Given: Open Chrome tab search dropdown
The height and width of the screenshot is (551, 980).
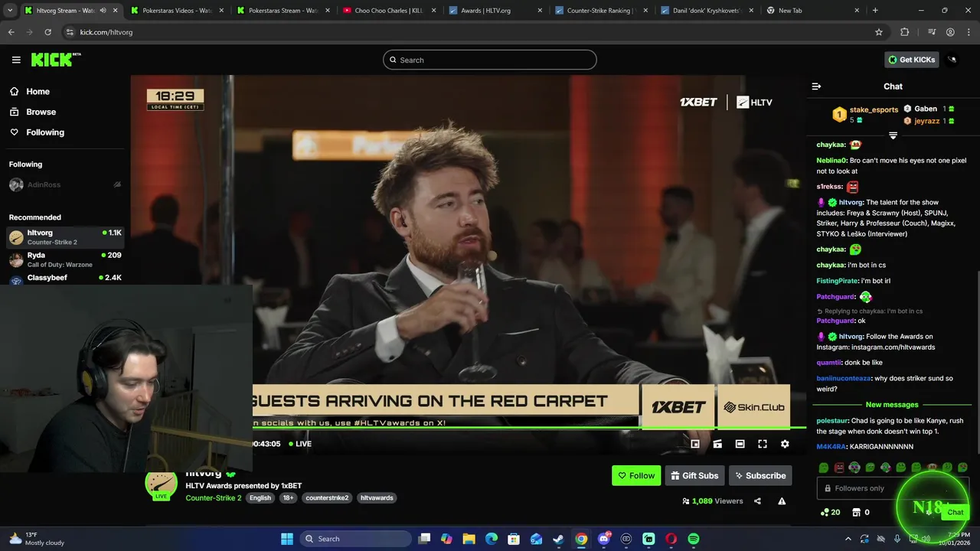Looking at the screenshot, I should pyautogui.click(x=9, y=11).
